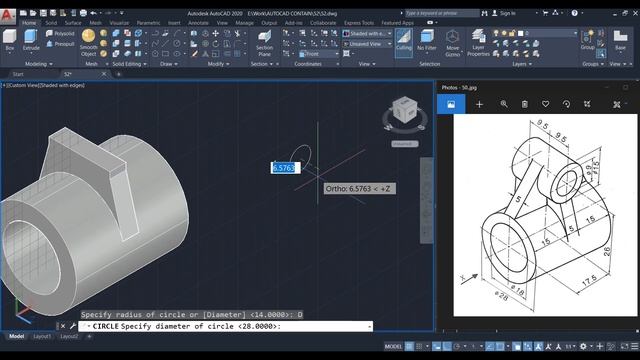This screenshot has height=360, width=640.
Task: Open the 'Unsaved View' dropdown
Action: tap(367, 44)
